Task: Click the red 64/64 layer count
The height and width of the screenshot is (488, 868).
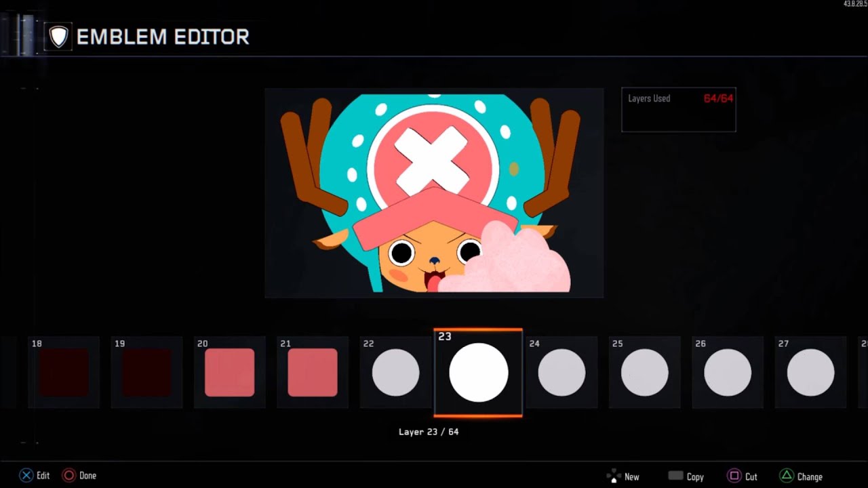Action: 718,98
